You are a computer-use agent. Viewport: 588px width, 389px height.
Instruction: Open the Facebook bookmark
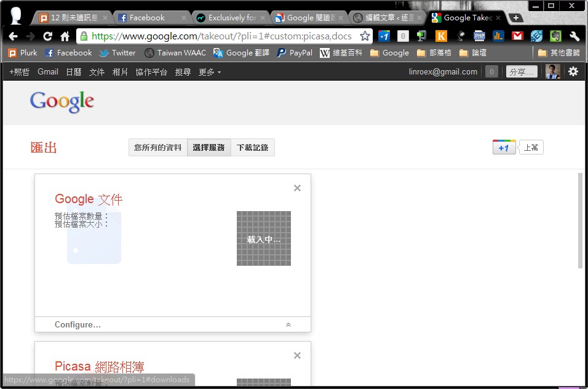point(68,53)
